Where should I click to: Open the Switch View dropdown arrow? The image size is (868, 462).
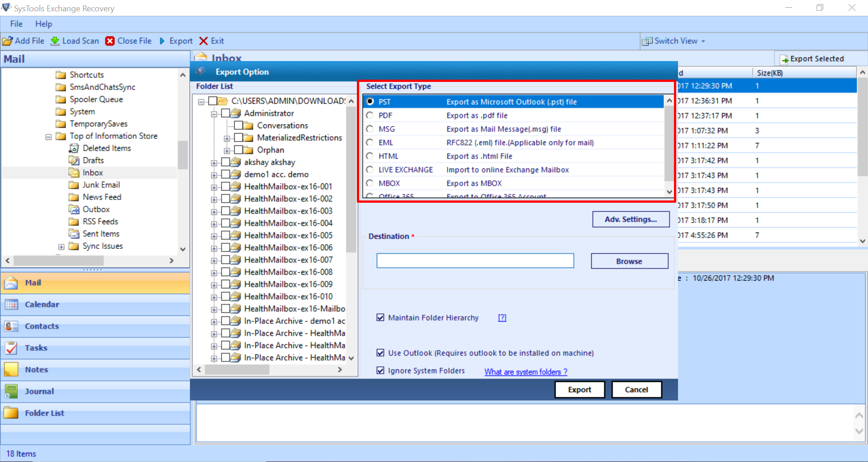[703, 42]
